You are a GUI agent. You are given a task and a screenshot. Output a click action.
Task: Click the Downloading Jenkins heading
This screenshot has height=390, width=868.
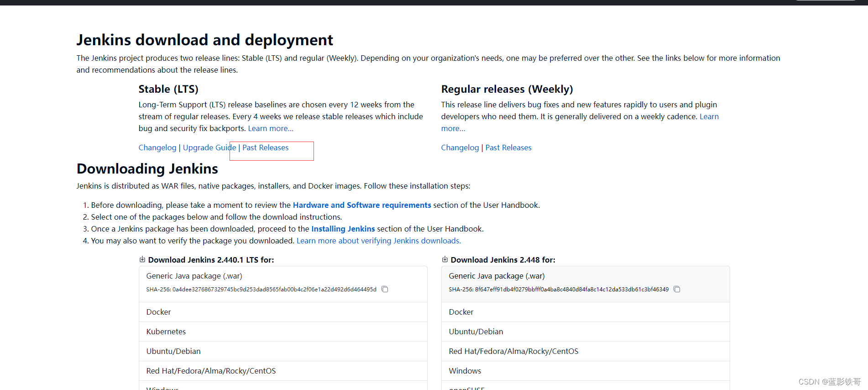coord(147,169)
